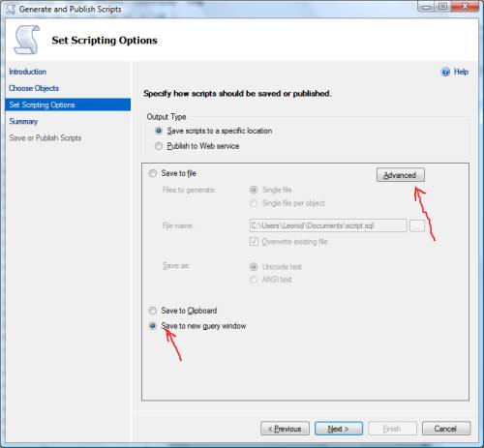Open the Summary step in sidebar
Screen dimensions: 484x448
click(x=23, y=122)
